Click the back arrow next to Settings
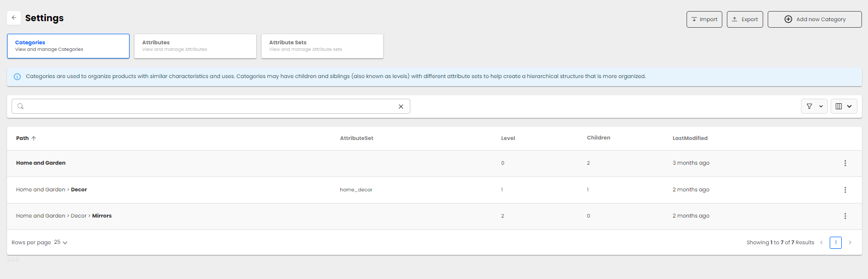The height and width of the screenshot is (279, 868). coord(14,18)
